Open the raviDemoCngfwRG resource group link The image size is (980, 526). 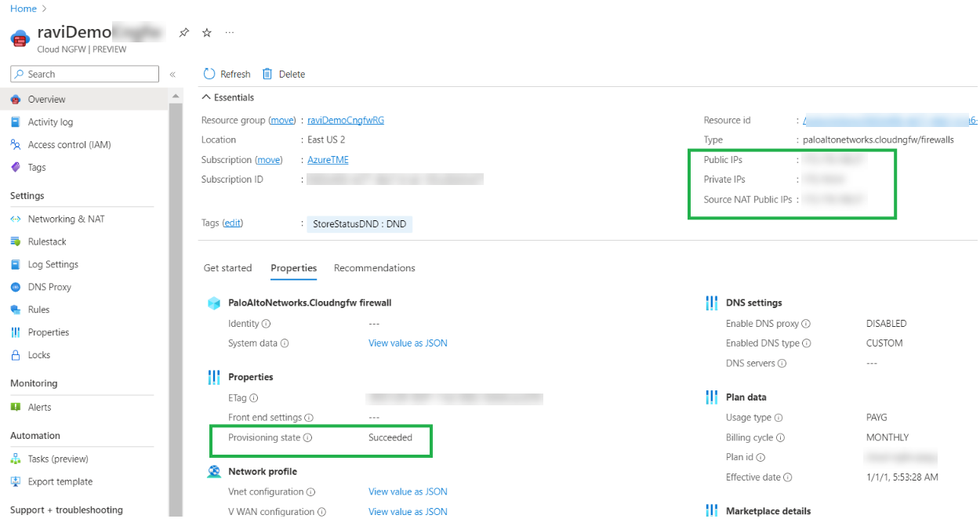346,120
